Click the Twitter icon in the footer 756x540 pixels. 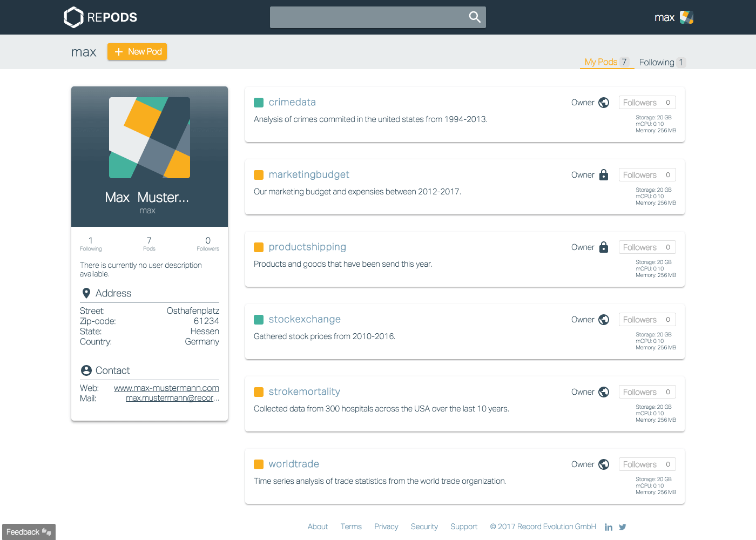click(623, 526)
